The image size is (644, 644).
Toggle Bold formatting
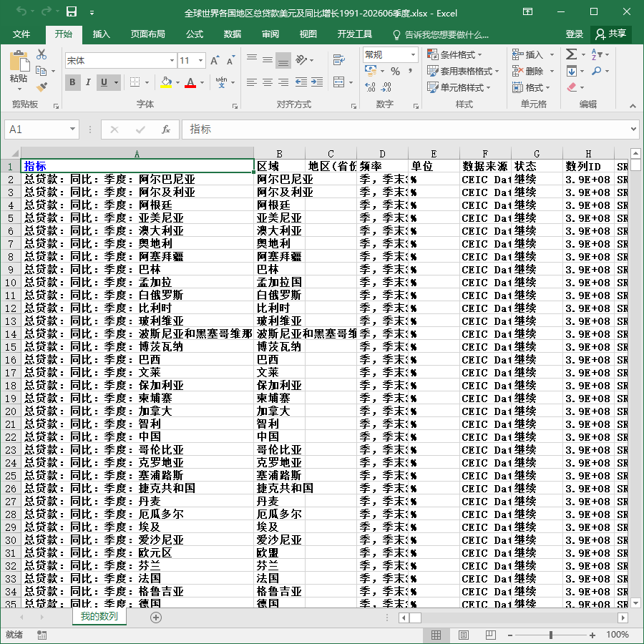(72, 82)
